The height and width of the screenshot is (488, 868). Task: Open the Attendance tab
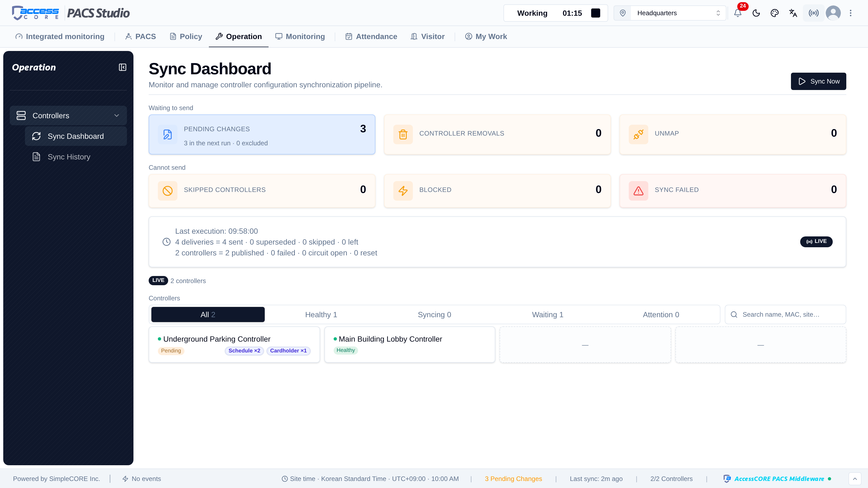(x=371, y=36)
